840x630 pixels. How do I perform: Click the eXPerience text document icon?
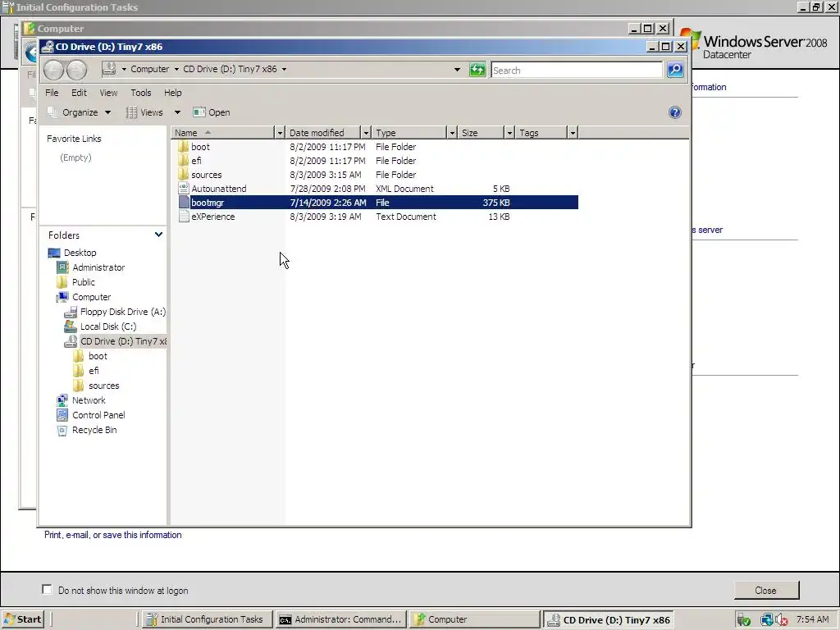point(183,216)
